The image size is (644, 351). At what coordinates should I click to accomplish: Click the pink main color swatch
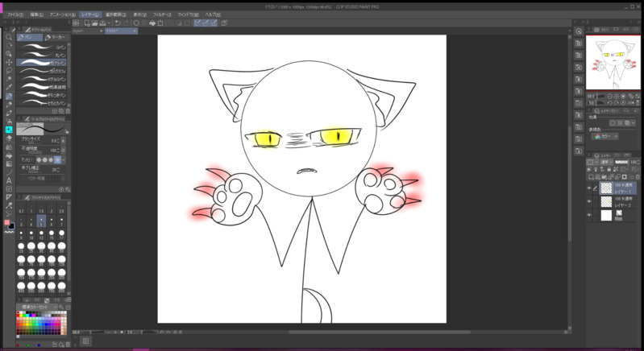click(x=7, y=223)
